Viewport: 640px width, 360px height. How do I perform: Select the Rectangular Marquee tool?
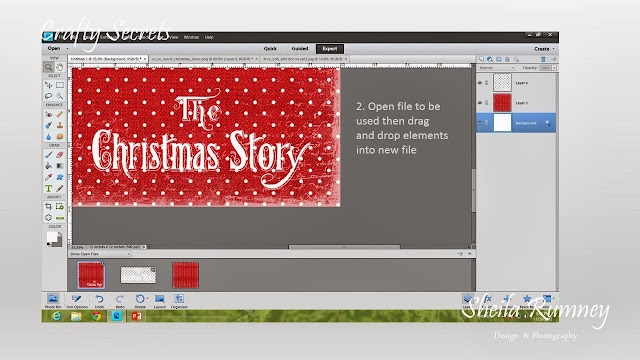(x=60, y=85)
